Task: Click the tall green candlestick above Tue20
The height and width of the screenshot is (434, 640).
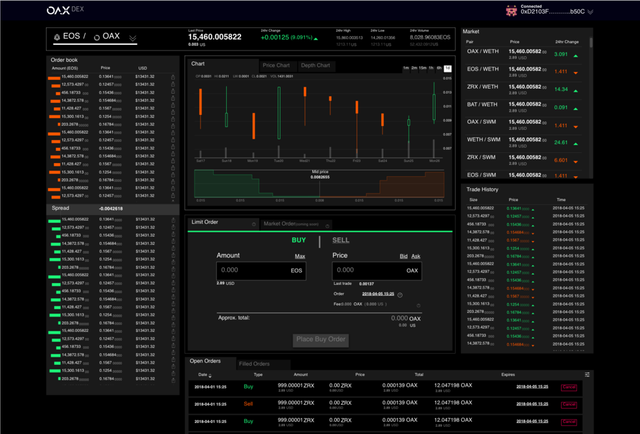Action: [x=279, y=113]
